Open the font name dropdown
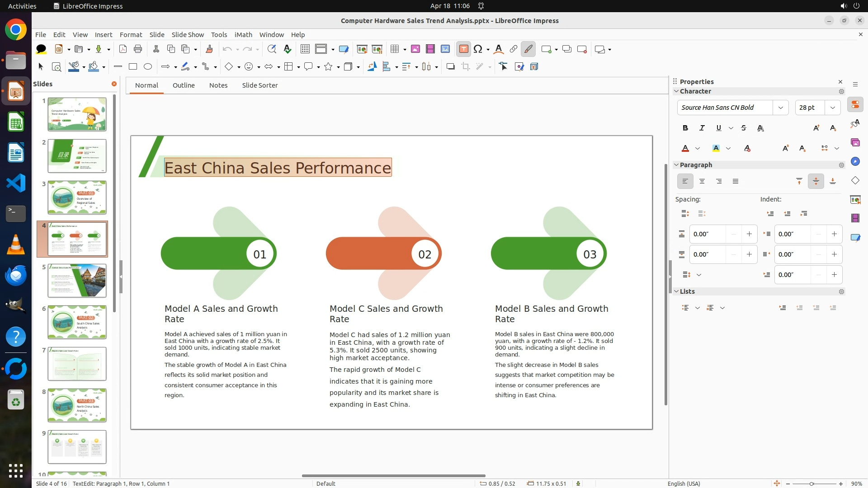868x488 pixels. click(780, 108)
